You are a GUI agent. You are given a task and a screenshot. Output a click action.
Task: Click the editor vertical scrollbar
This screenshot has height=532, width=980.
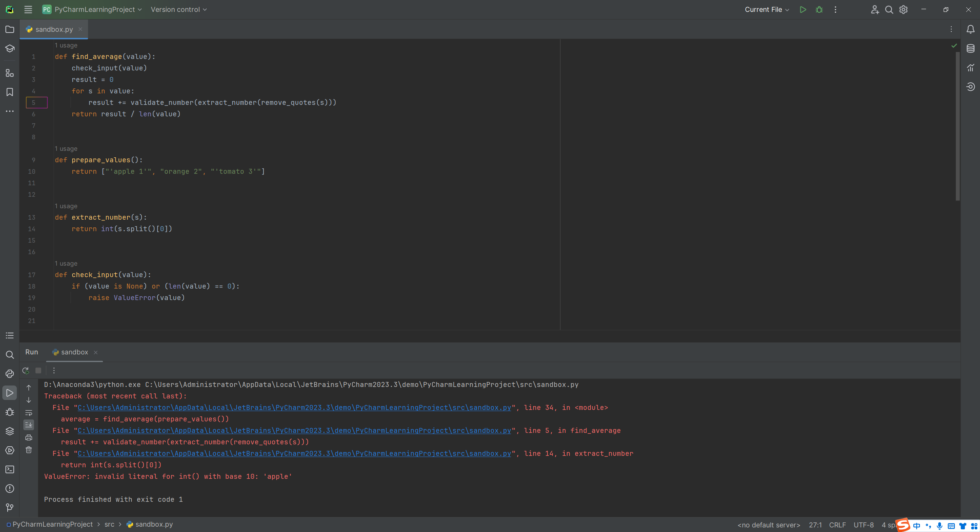957,126
